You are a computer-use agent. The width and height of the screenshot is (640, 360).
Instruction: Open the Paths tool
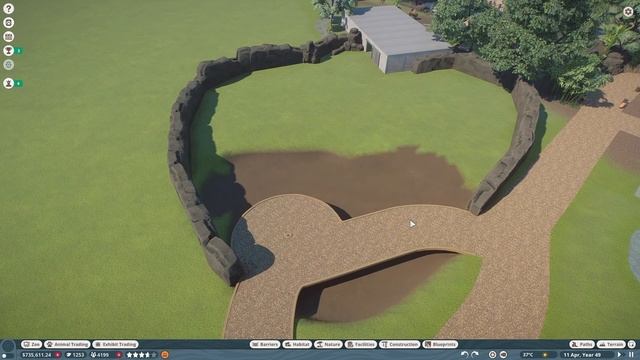click(x=582, y=344)
